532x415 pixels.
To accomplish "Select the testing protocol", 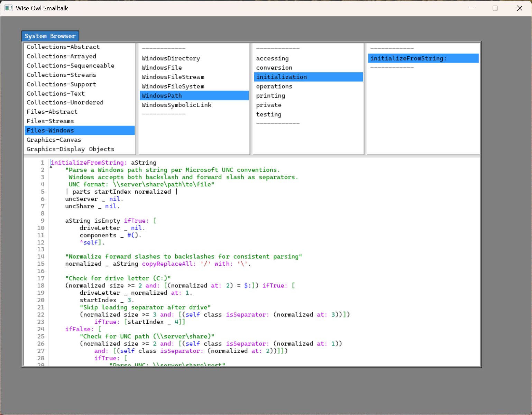I will [x=269, y=114].
